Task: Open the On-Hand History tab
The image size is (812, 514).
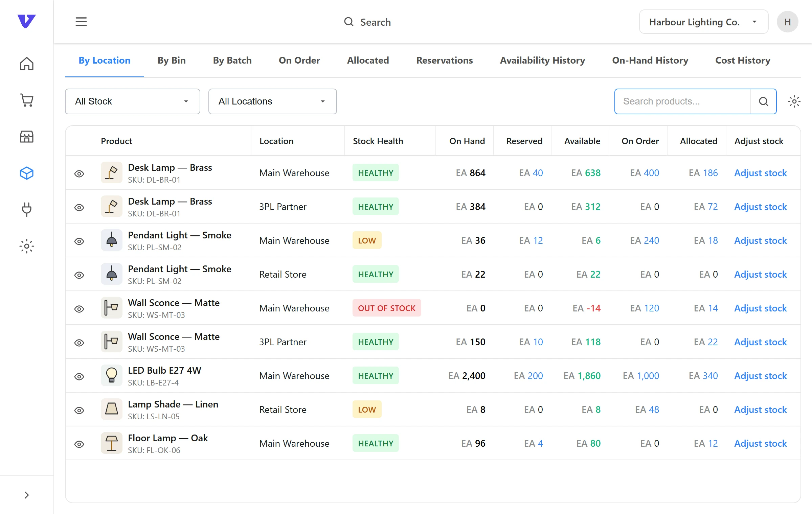Action: [650, 61]
